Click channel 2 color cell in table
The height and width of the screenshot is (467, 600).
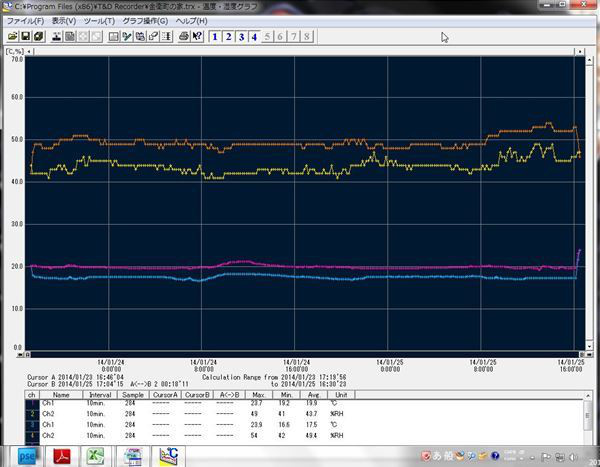33,414
